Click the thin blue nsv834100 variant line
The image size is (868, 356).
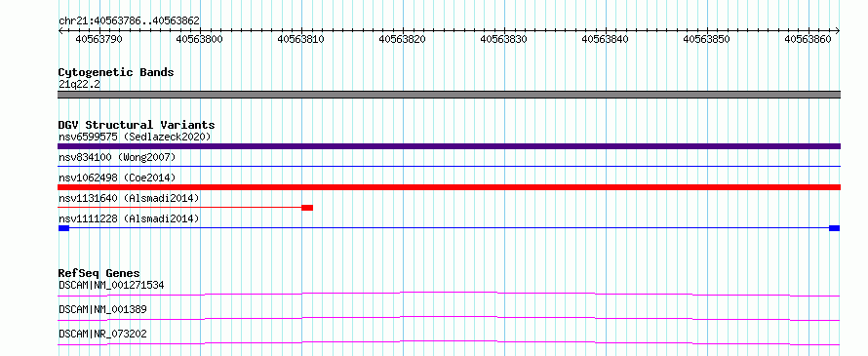pos(449,166)
